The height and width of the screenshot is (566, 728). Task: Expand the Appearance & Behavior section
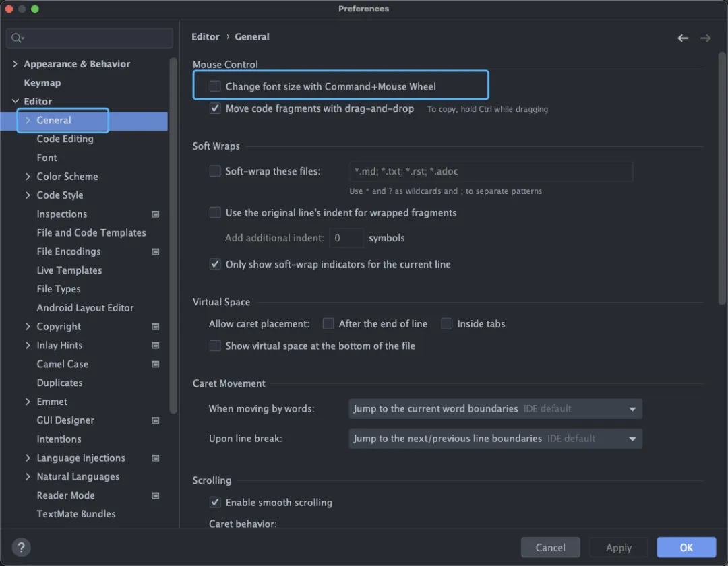(x=15, y=64)
